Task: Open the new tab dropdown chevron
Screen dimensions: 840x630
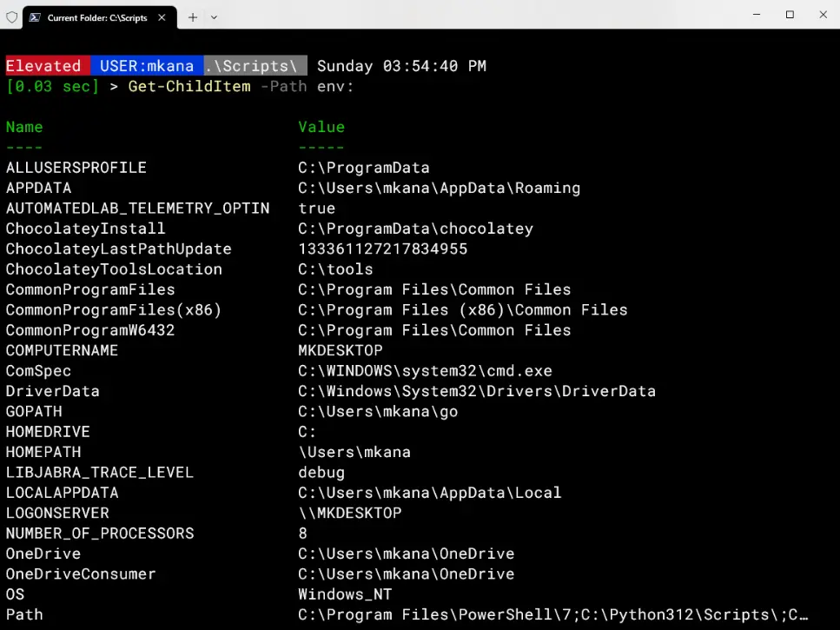Action: tap(214, 17)
